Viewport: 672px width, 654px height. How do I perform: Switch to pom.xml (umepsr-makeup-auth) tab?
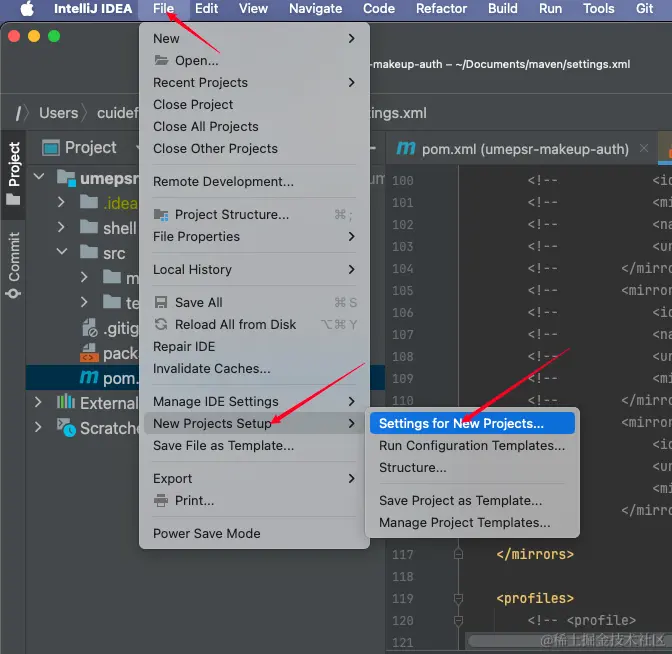525,149
